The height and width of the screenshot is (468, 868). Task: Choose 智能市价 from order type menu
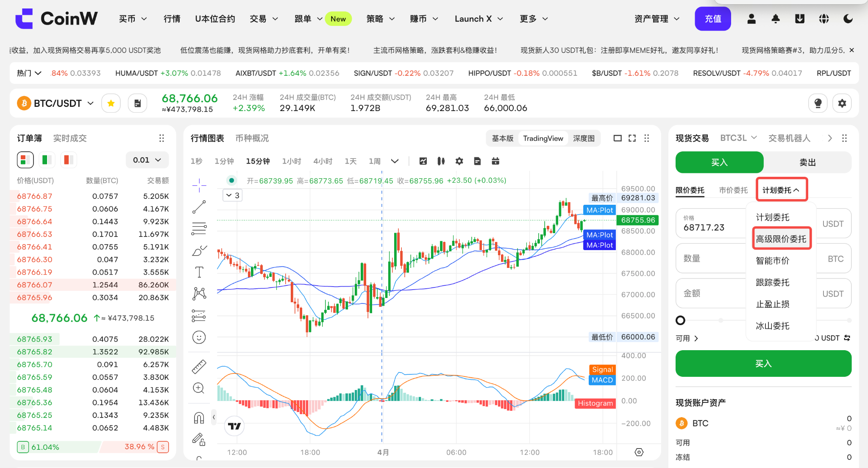772,261
